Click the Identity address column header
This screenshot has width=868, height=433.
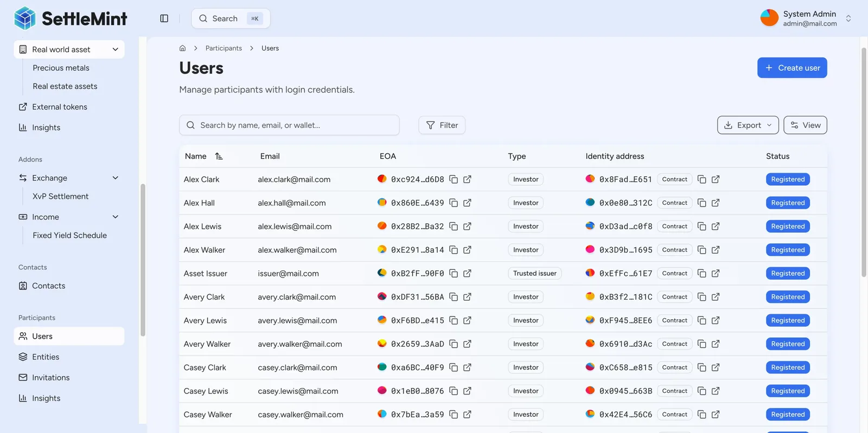[615, 156]
